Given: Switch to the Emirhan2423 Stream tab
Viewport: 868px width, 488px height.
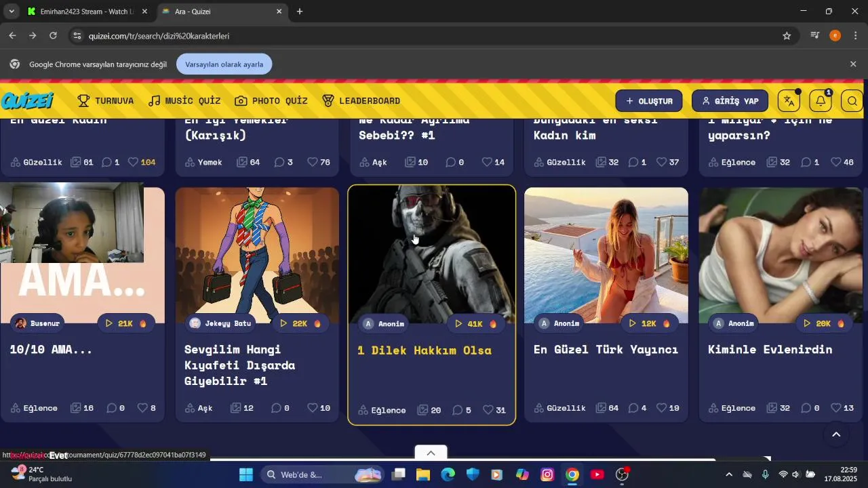Looking at the screenshot, I should [87, 12].
